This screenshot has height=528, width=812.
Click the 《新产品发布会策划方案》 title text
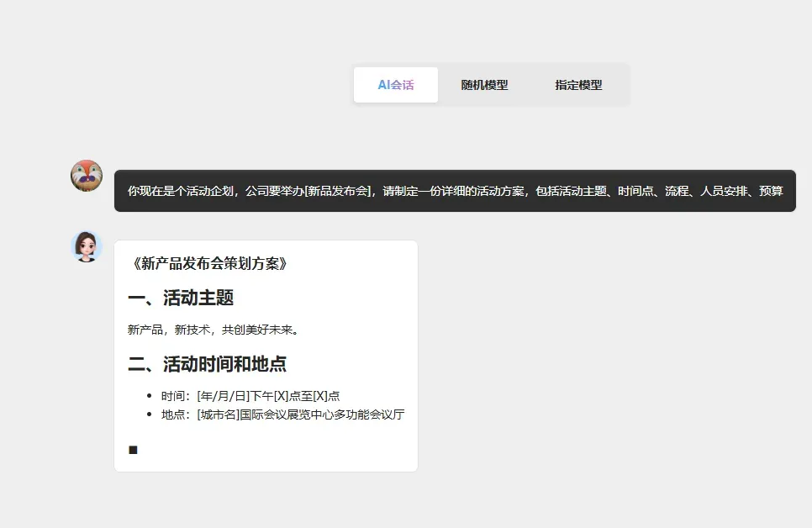pos(209,263)
